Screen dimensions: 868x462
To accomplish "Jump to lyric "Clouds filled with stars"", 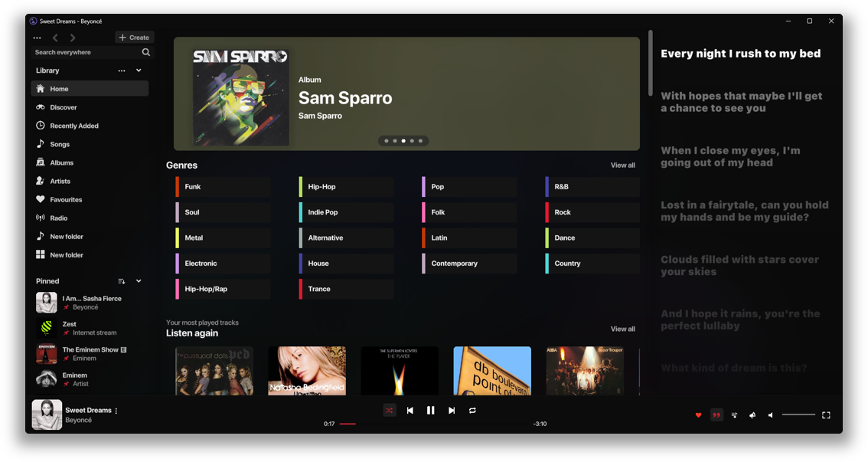I will 739,265.
